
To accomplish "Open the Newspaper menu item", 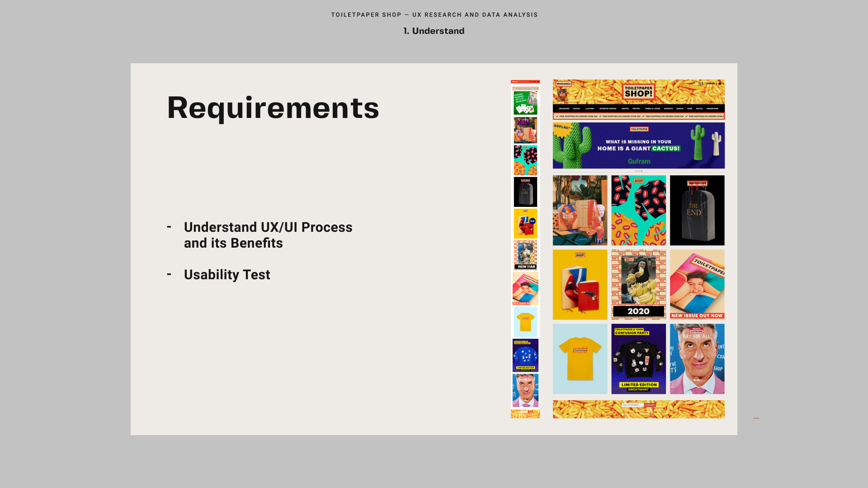I will point(712,108).
